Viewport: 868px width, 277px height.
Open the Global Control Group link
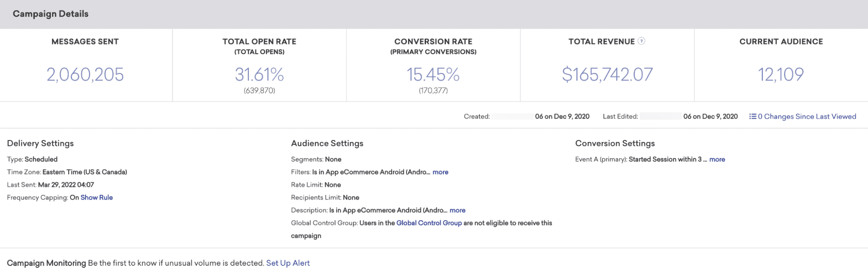point(429,223)
